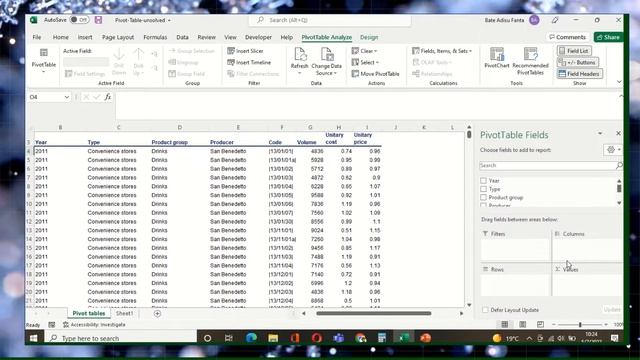
Task: Toggle Field Headers display
Action: tap(580, 74)
